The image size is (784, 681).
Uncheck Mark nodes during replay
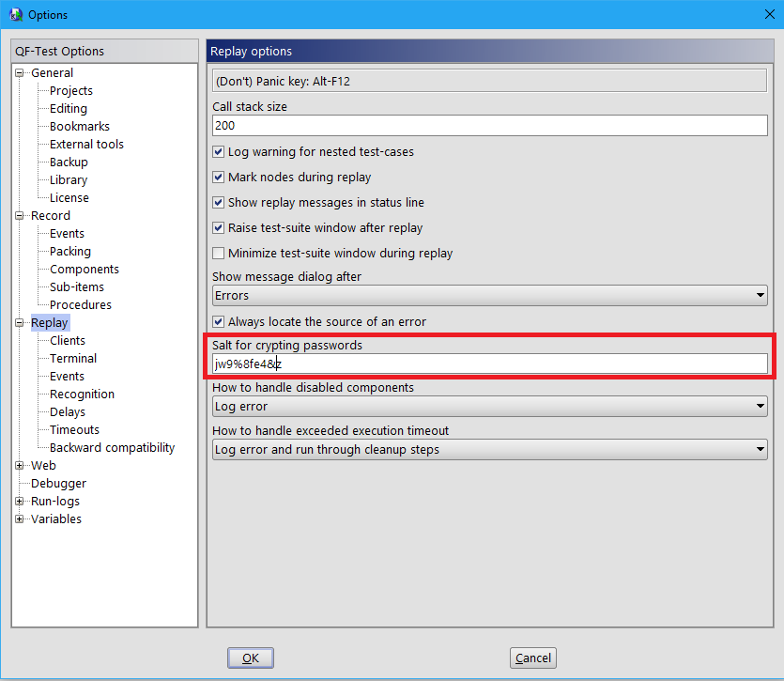(x=219, y=178)
